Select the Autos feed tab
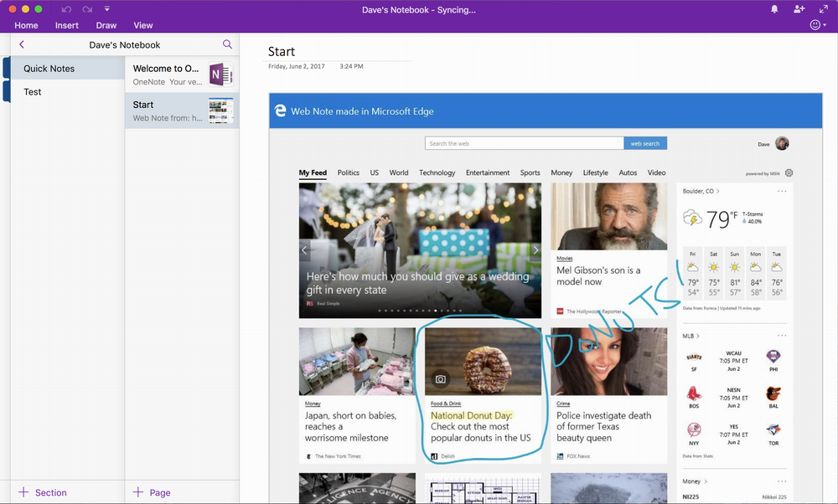 tap(628, 173)
